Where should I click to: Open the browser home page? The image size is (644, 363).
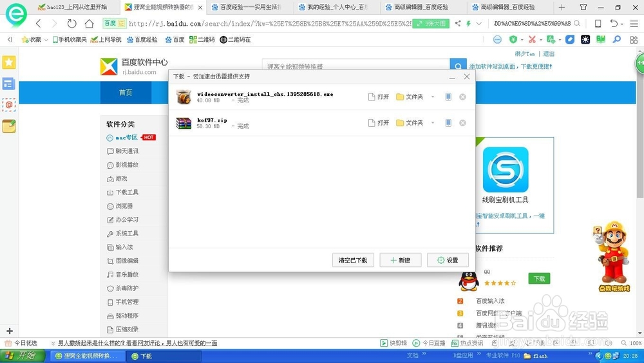pos(89,23)
